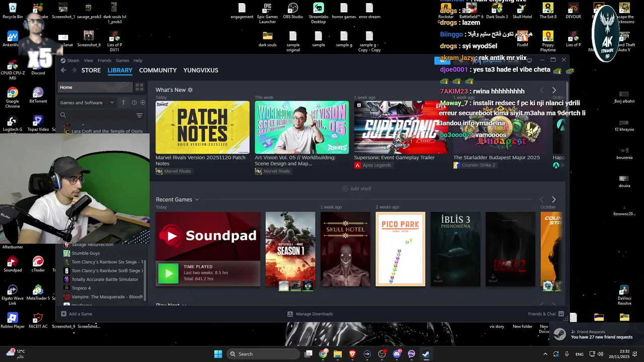Click the FACEIT AC desktop icon

[38, 321]
